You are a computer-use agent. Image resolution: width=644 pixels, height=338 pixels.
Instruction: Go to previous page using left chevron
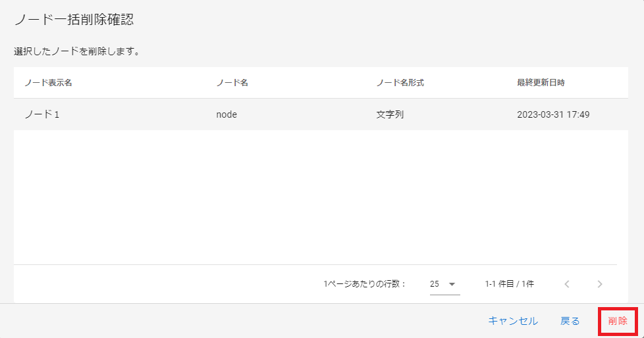(x=566, y=284)
